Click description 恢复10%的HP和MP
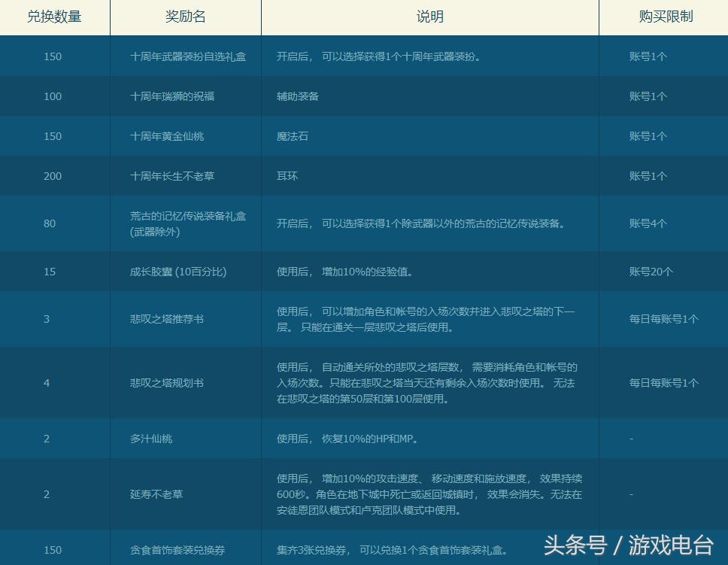Viewport: 728px width, 565px height. 347,439
